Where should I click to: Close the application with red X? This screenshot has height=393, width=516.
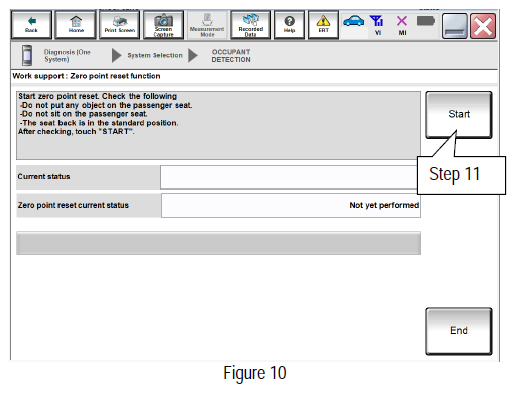[483, 26]
